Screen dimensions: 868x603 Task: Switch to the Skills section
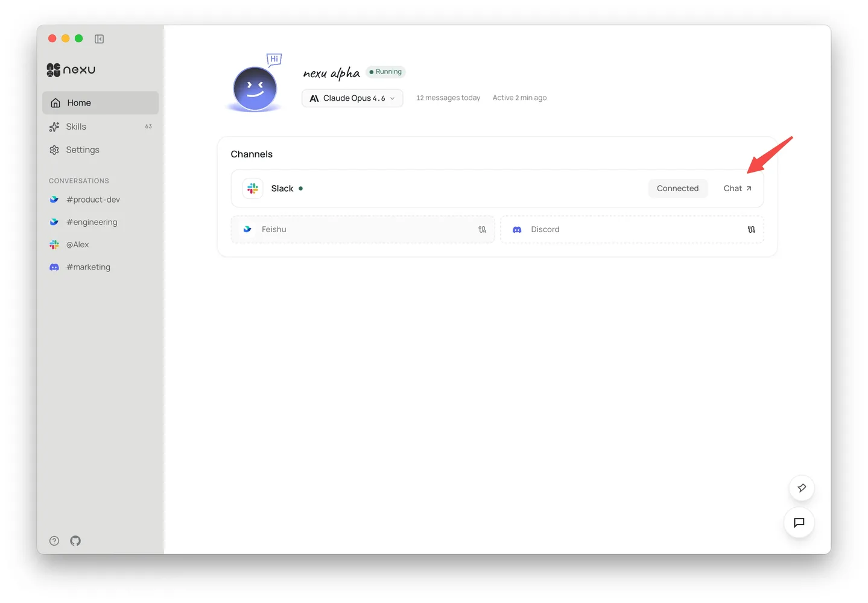point(76,126)
